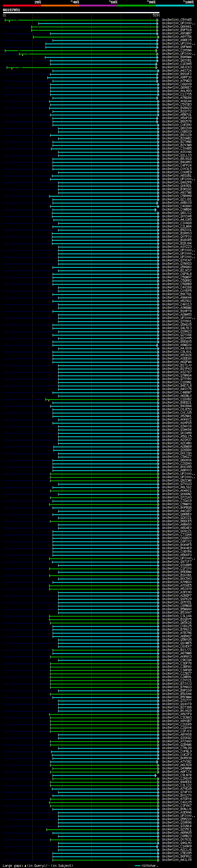This screenshot has width=197, height=868.
Task: Click the green ~80% identity legend bar
Action: click(x=137, y=6)
